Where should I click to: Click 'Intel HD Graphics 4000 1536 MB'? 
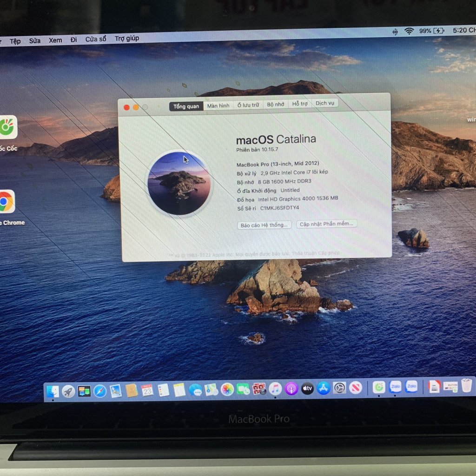point(298,199)
